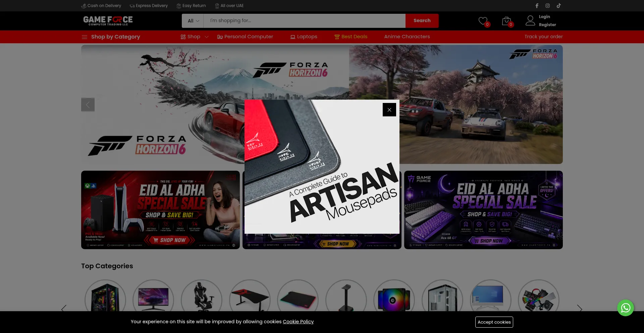
Task: Go to next hero banner slide
Action: [x=556, y=105]
